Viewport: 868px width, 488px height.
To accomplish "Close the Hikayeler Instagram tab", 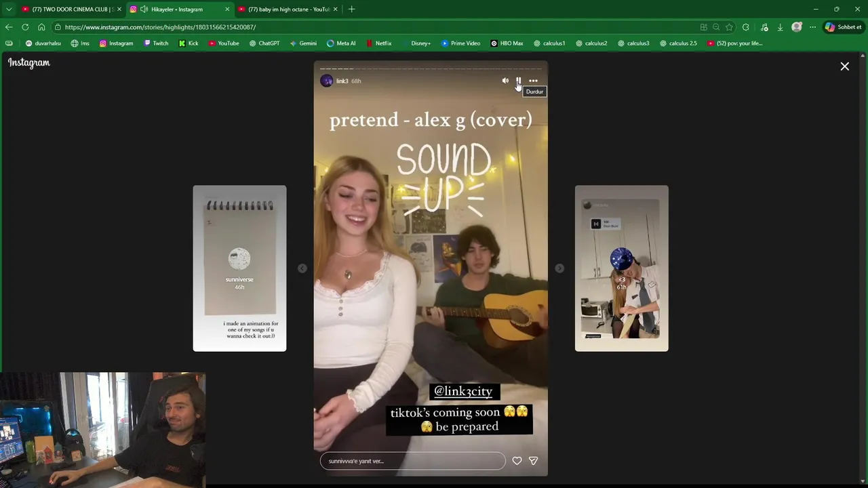I will [227, 9].
